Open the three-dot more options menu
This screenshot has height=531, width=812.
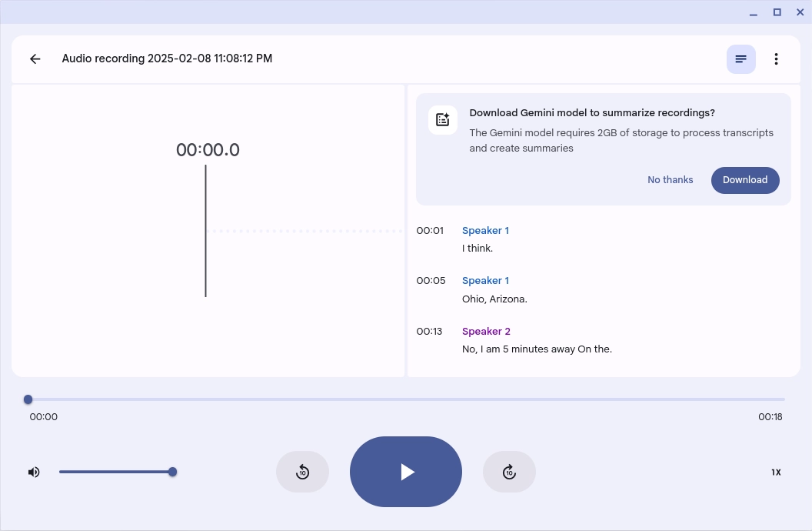(776, 59)
